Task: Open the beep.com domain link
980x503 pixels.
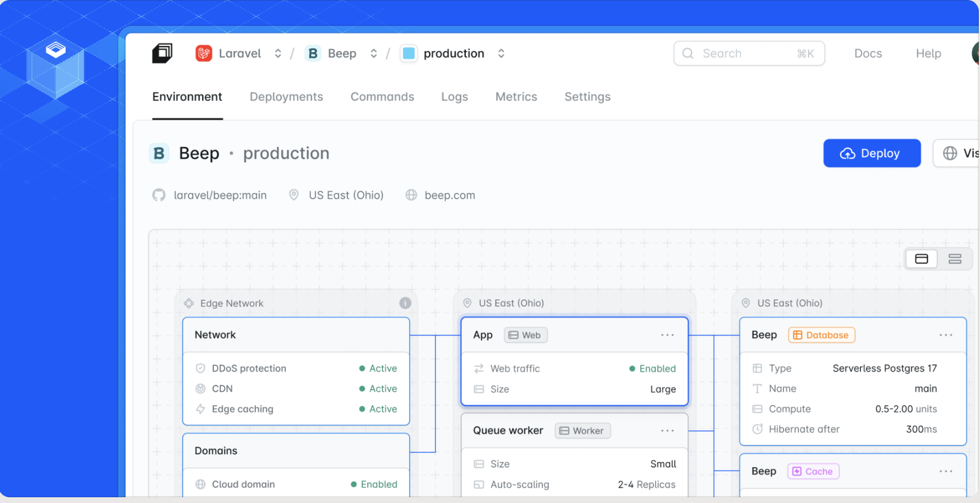Action: [450, 195]
